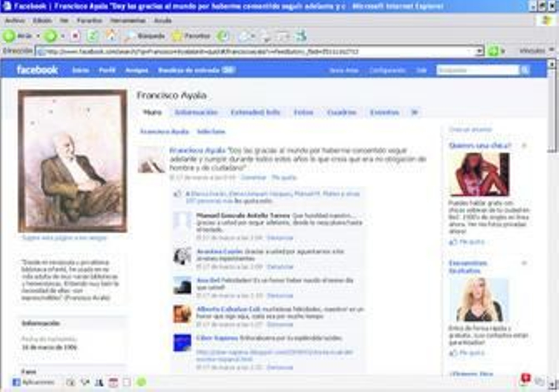
Task: Click the Facebook search input field
Action: 477,70
